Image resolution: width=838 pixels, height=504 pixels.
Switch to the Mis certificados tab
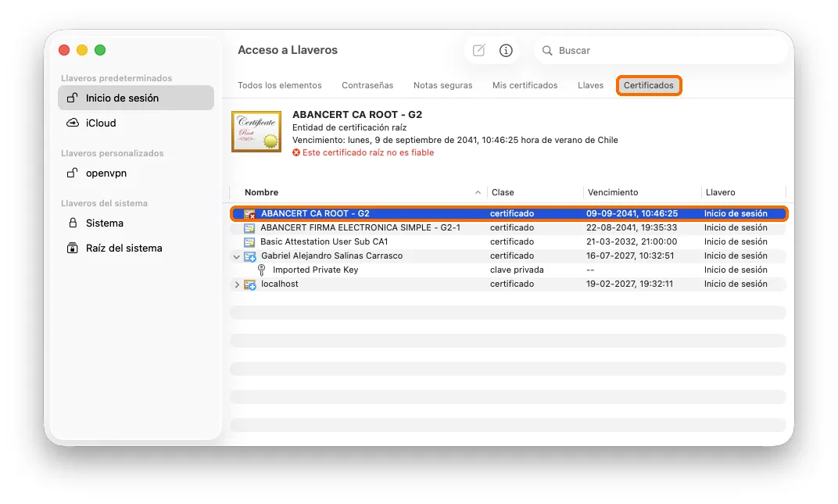pos(525,85)
